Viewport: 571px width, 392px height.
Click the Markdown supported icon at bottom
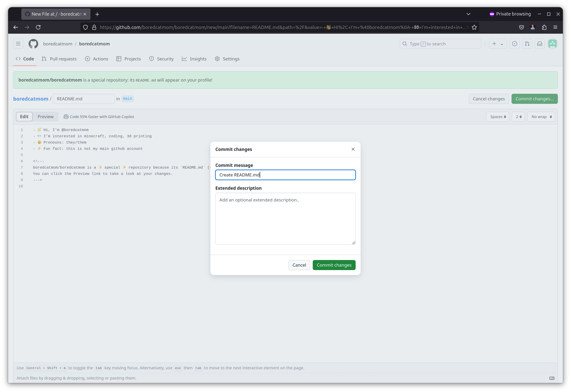click(x=552, y=378)
